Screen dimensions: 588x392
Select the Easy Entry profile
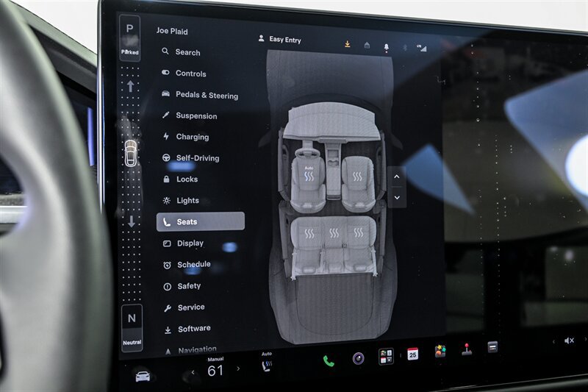click(x=280, y=40)
